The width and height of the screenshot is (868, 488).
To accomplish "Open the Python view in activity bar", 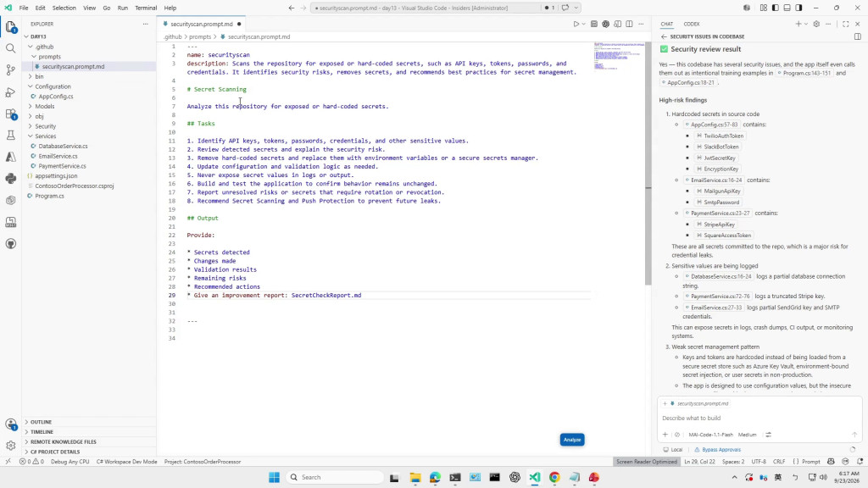I will click(x=10, y=178).
